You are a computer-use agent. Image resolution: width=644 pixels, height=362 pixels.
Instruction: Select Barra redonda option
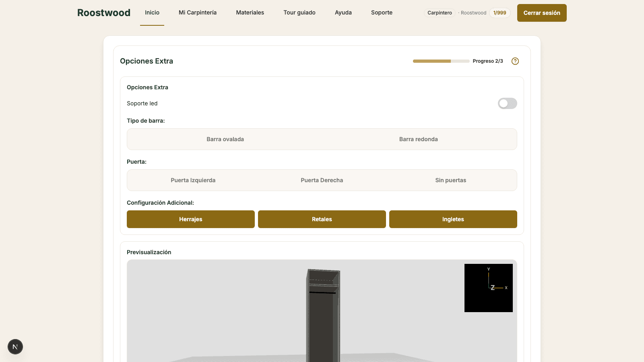point(419,139)
